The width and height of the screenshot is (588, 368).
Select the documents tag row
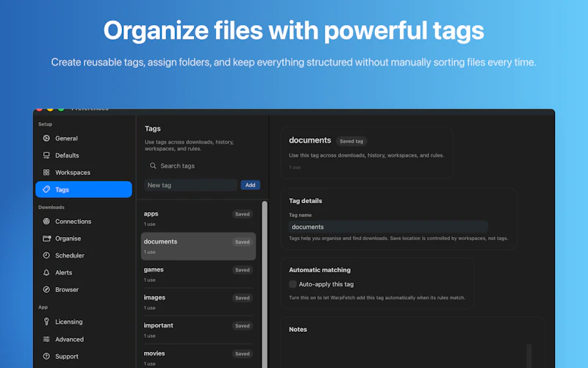coord(198,247)
